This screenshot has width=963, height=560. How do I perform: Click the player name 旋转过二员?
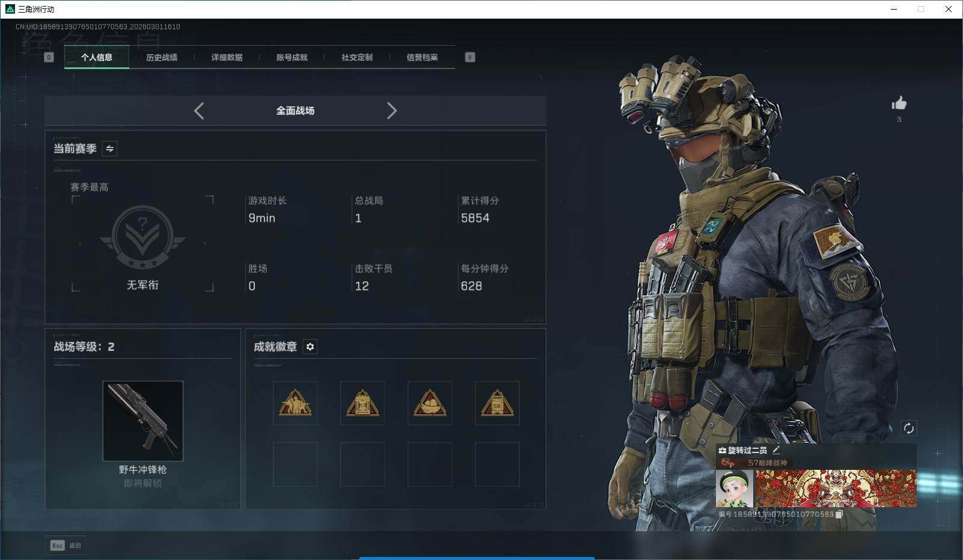747,450
